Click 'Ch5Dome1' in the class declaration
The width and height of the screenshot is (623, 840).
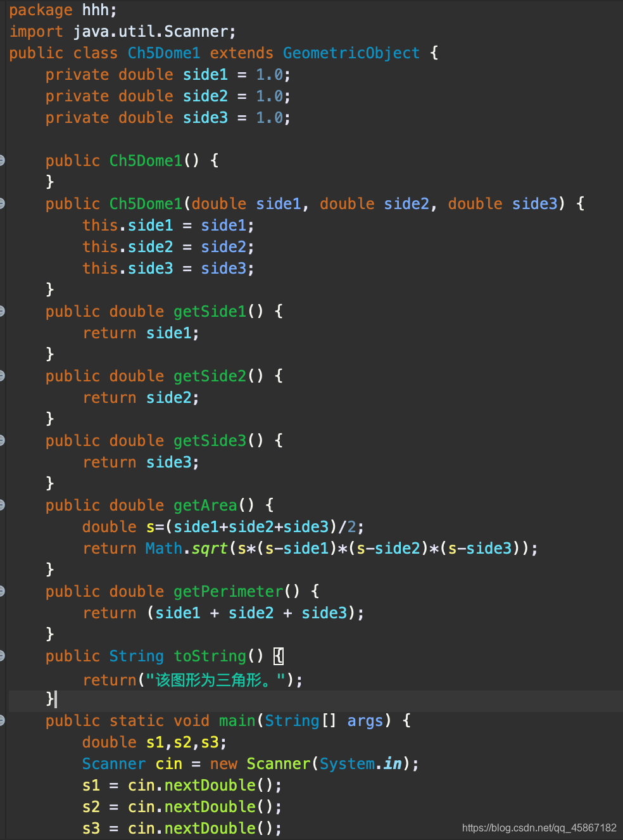164,53
